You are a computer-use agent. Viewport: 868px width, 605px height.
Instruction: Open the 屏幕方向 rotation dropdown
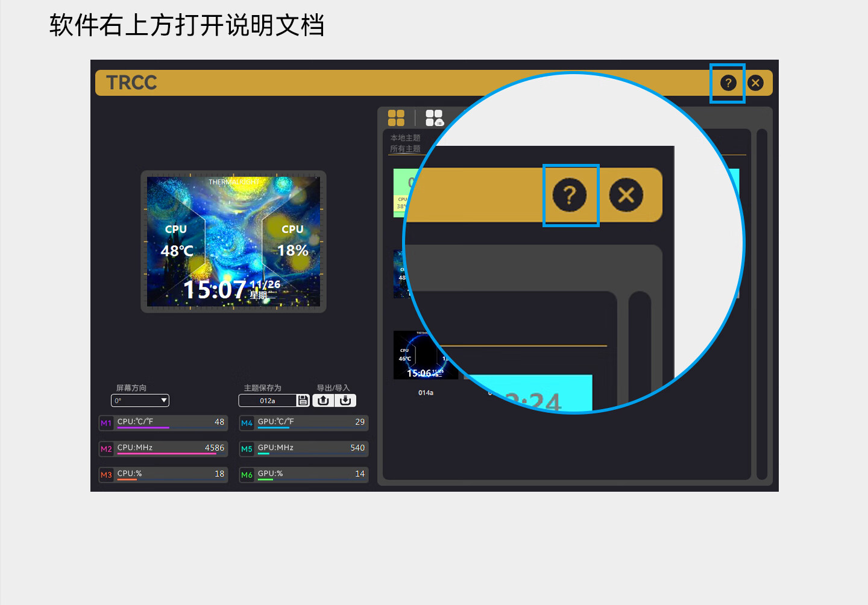(x=140, y=401)
